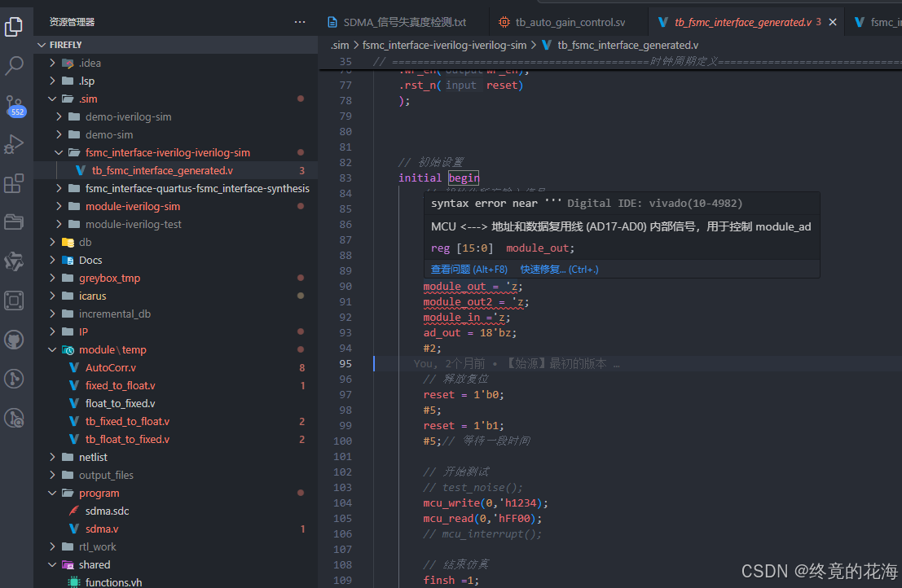Open tb_fixed_to_float.v file

tap(176, 421)
